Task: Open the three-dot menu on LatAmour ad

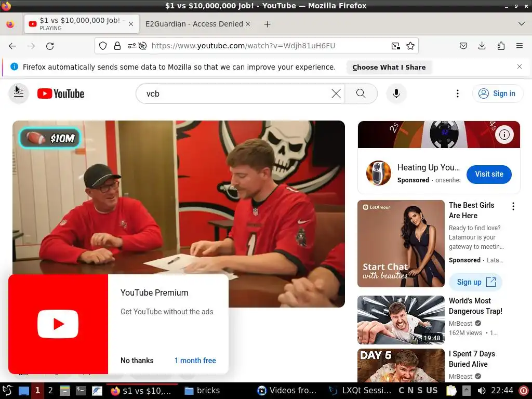Action: point(513,206)
